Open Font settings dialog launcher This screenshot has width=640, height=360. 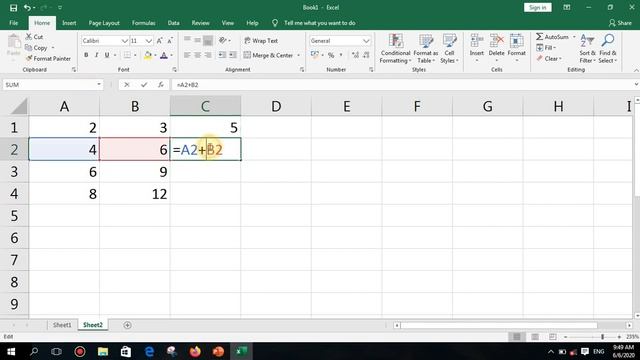[174, 70]
